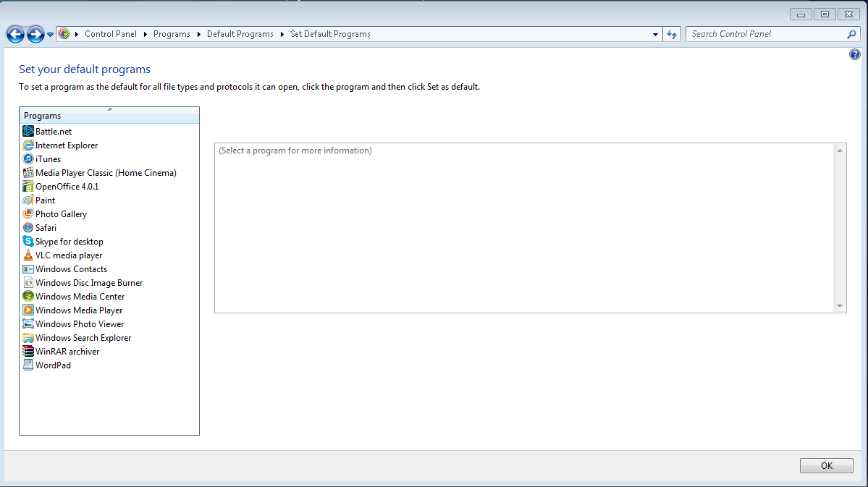This screenshot has width=868, height=487.
Task: Expand the arrow after Default Programs breadcrumb
Action: coord(282,34)
